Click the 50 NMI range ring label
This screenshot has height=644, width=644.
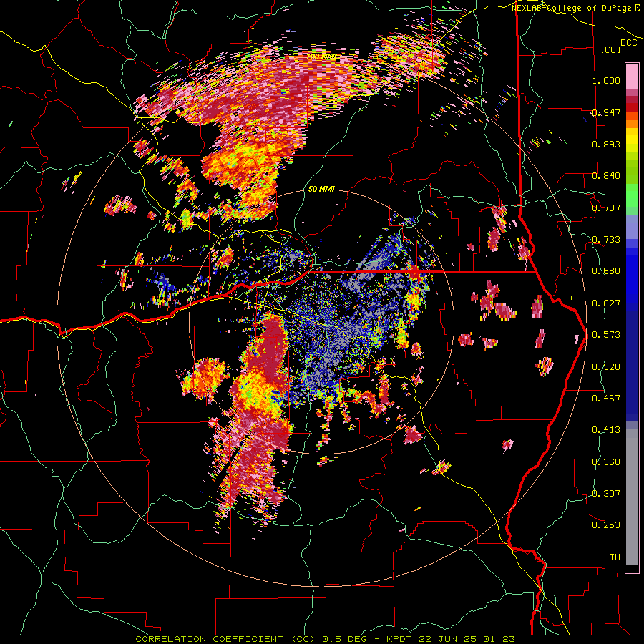tap(321, 190)
